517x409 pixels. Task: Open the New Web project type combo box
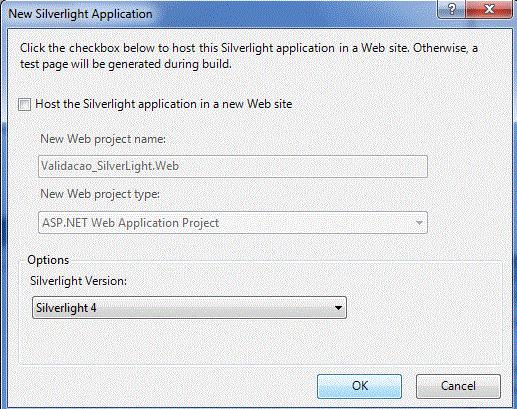click(233, 223)
